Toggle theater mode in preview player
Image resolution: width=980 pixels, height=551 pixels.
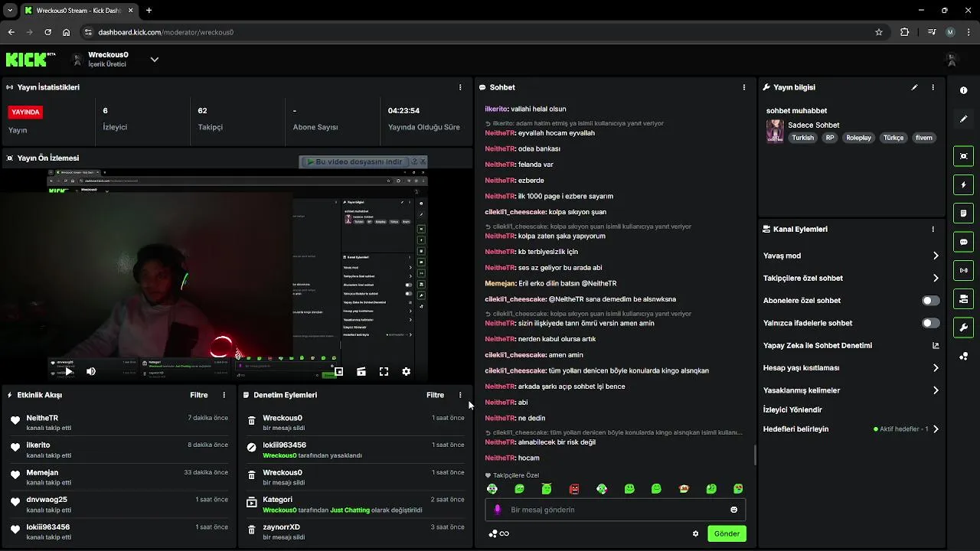pos(361,371)
